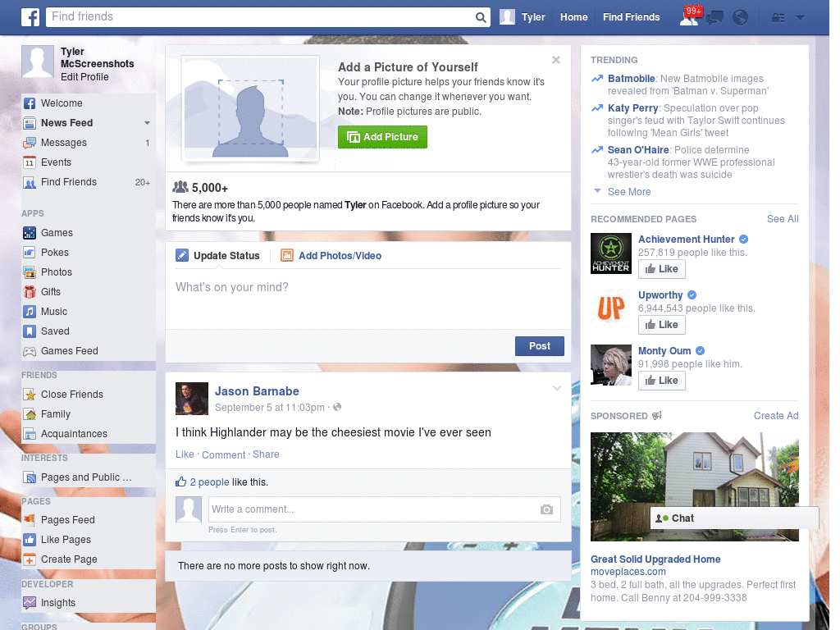Open News Feed sort dropdown arrow
The image size is (840, 630).
coord(147,123)
